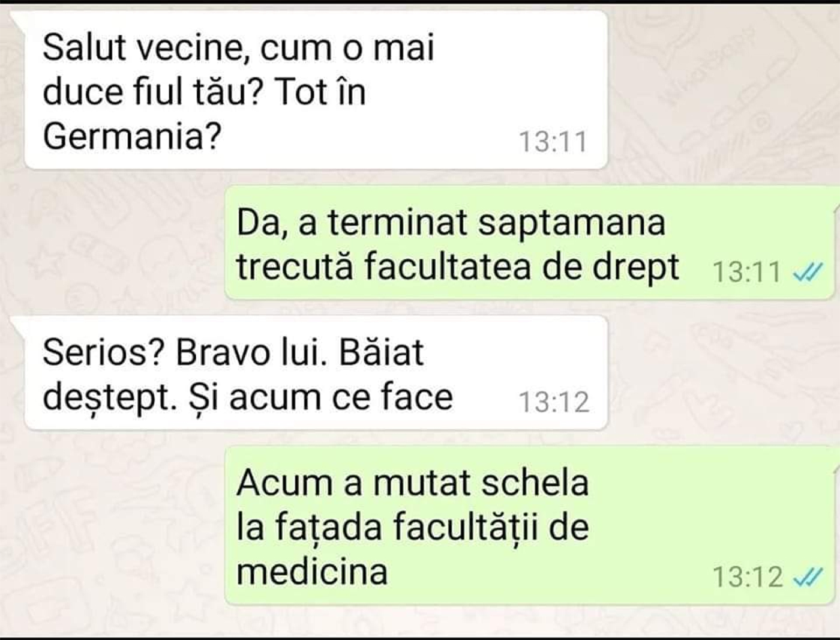Click the word 'medicina' in last message

pos(312,571)
